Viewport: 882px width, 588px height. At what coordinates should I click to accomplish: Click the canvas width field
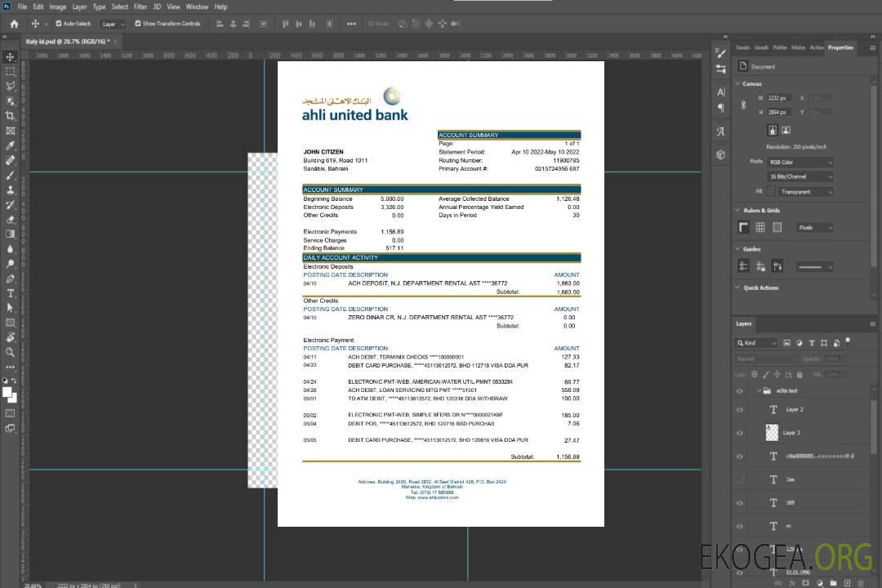coord(778,98)
